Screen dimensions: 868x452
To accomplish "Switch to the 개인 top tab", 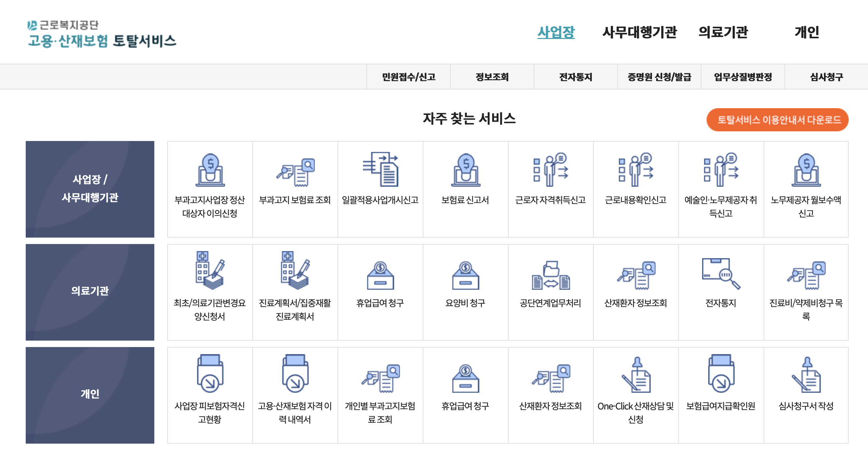I will pos(807,33).
